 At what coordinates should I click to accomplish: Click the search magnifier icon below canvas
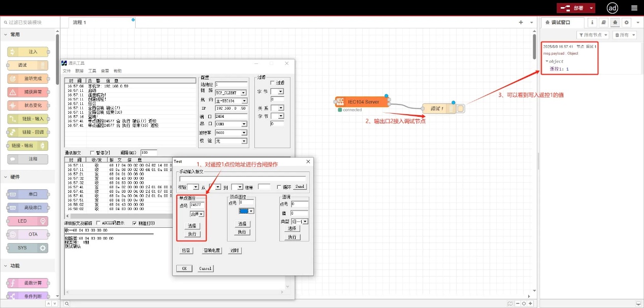click(67, 303)
